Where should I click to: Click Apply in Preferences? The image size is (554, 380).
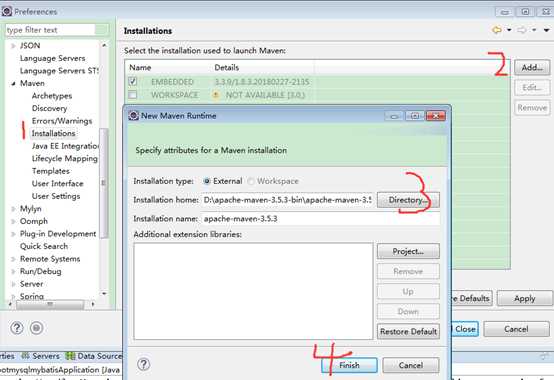click(525, 298)
